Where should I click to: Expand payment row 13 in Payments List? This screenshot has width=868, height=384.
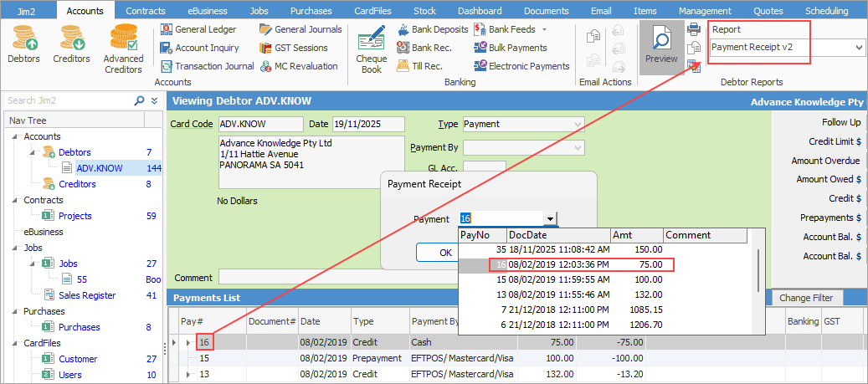(x=187, y=375)
